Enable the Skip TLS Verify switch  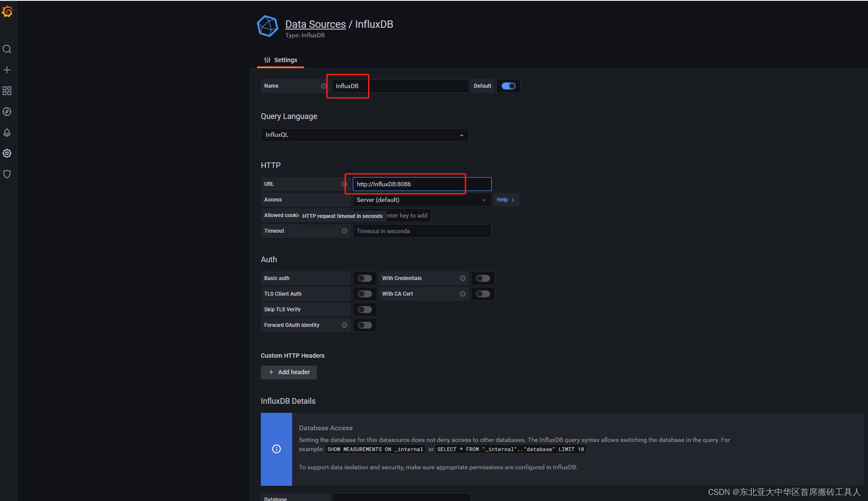365,310
